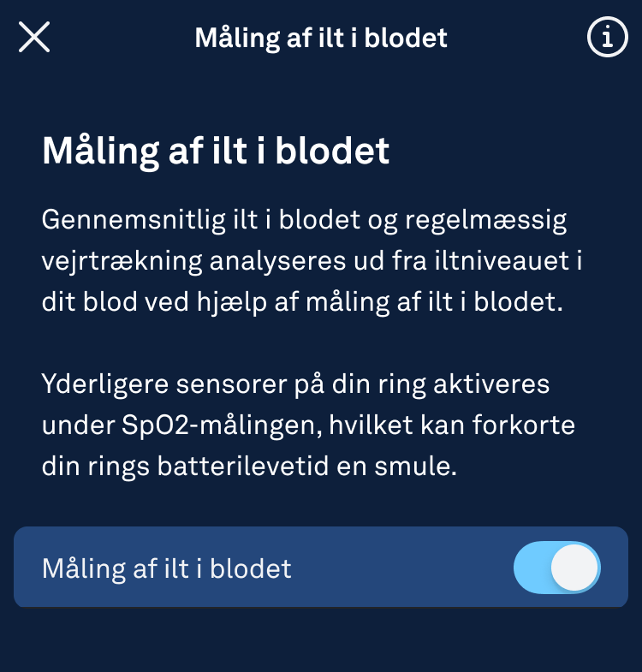This screenshot has height=672, width=642.
Task: Toggle the Måling af ilt i blodet switch
Action: click(556, 568)
